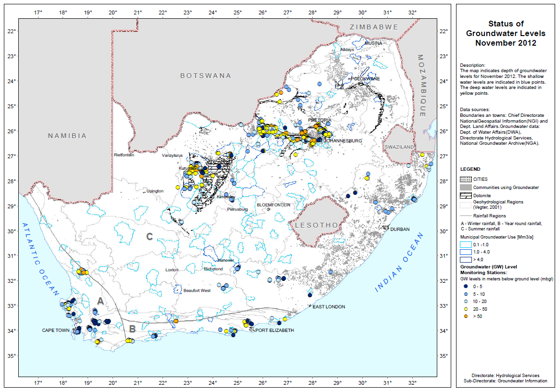Click the 1.0 - 4.0 municipal use box

[466, 252]
